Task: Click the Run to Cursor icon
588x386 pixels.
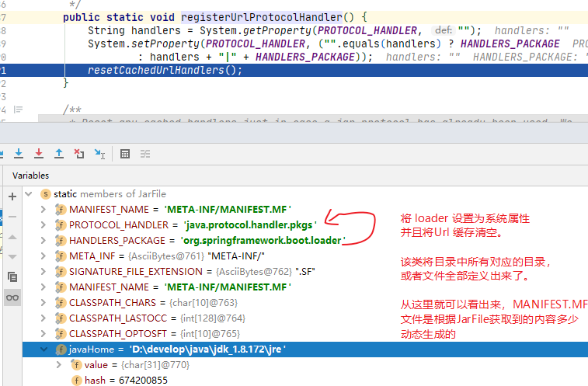Action: (x=99, y=154)
